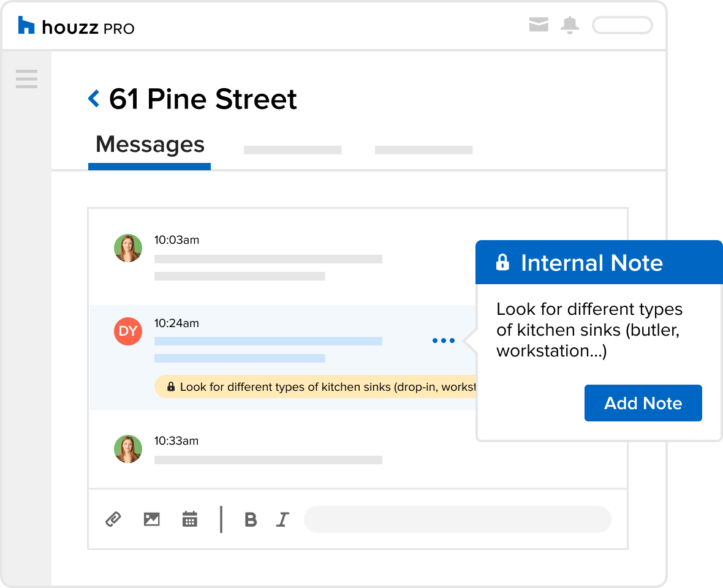Click the avatar on the 10:33am message
Viewport: 723px width, 588px height.
point(128,449)
